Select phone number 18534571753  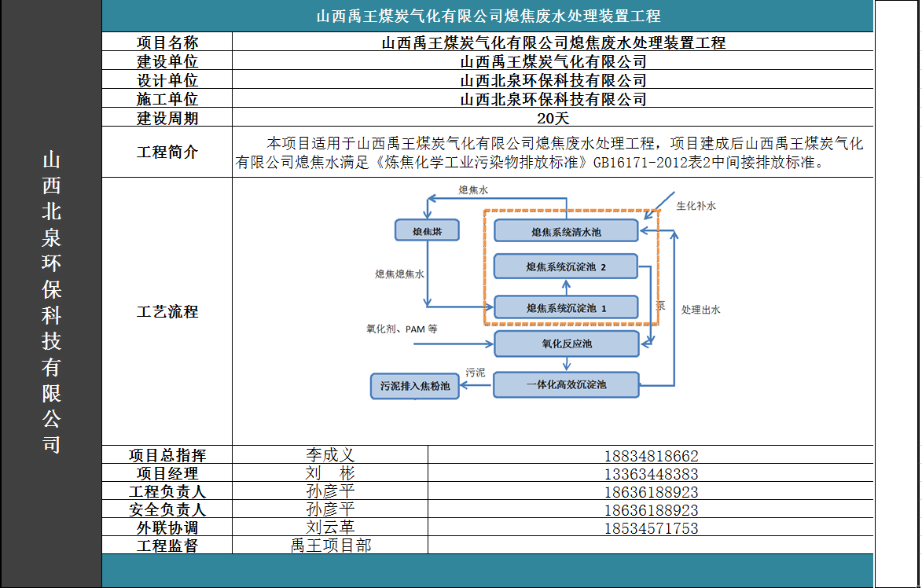coord(651,528)
